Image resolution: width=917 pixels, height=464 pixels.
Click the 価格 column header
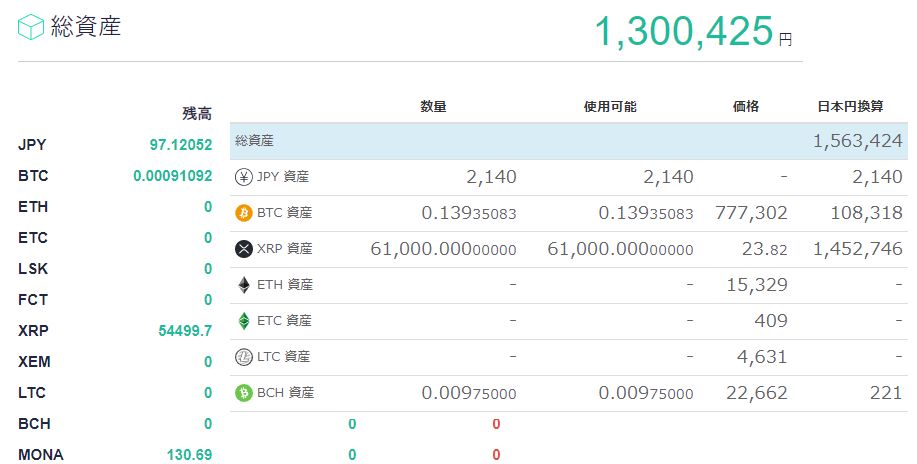745,106
